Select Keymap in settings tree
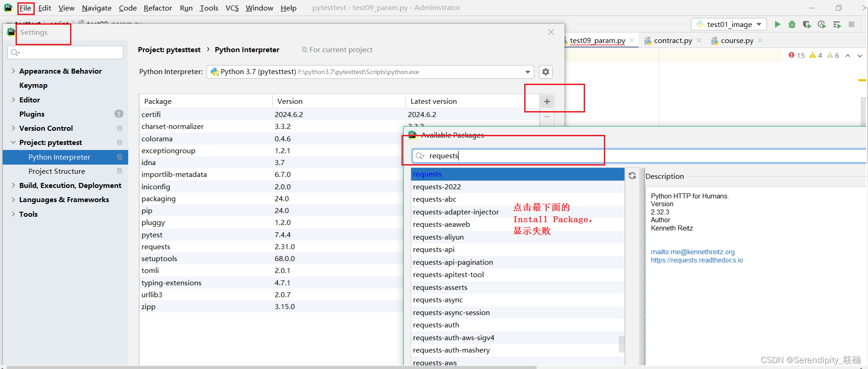This screenshot has width=868, height=369. (33, 86)
